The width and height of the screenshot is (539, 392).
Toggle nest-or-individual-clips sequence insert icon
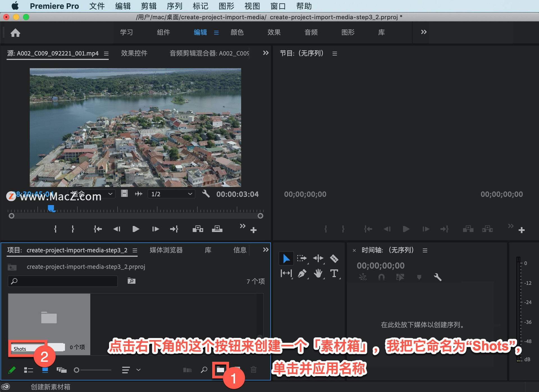[x=363, y=277]
